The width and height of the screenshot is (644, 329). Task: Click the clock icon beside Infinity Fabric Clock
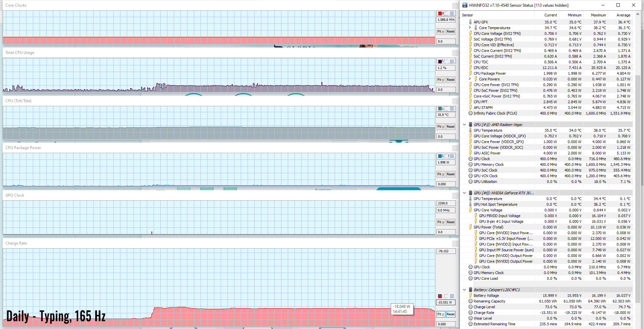pyautogui.click(x=470, y=113)
